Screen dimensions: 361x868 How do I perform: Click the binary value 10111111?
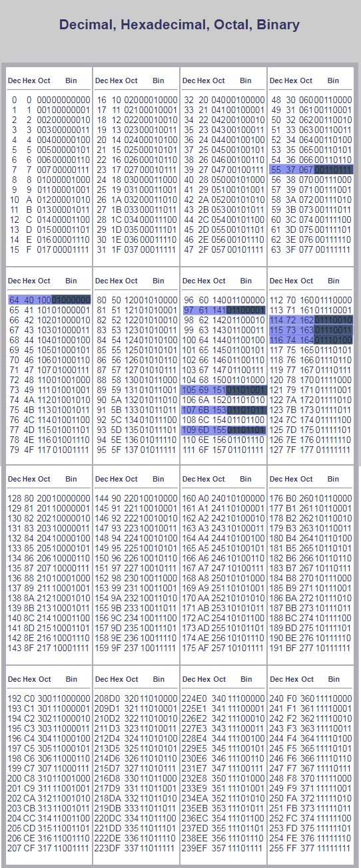(x=333, y=647)
